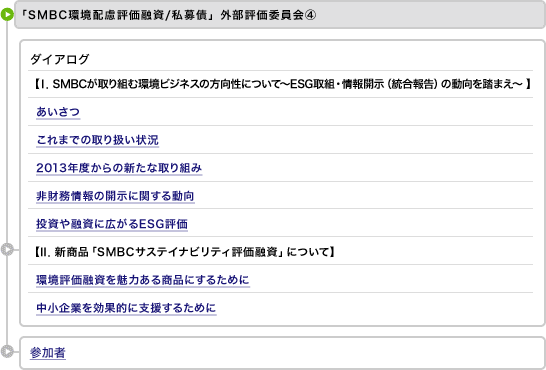Open 2013年度からの新たな取り組み link
This screenshot has width=546, height=370.
coord(119,168)
